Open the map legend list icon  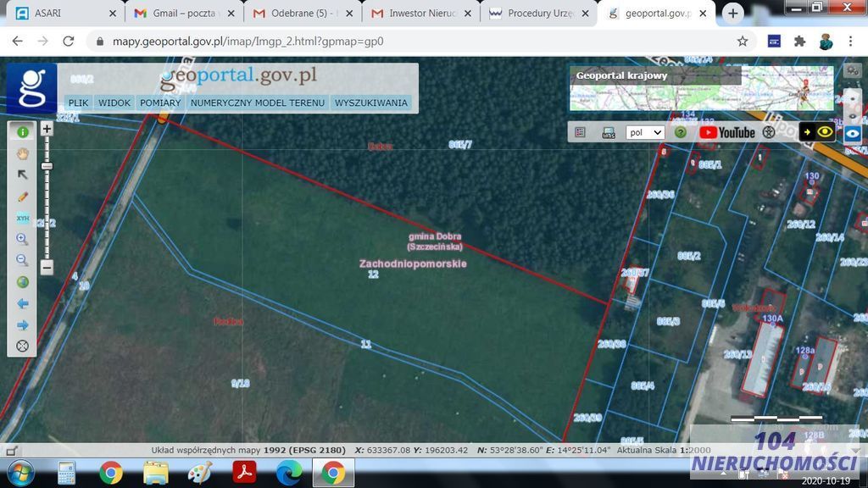click(x=580, y=132)
